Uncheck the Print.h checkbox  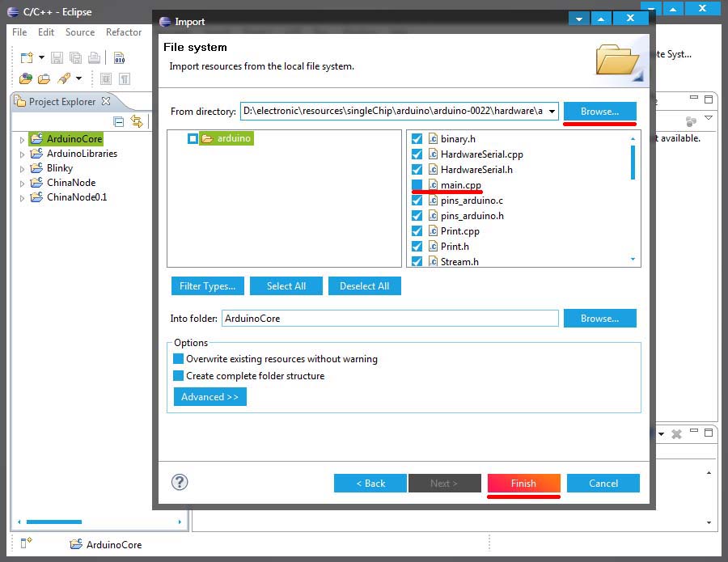point(417,246)
